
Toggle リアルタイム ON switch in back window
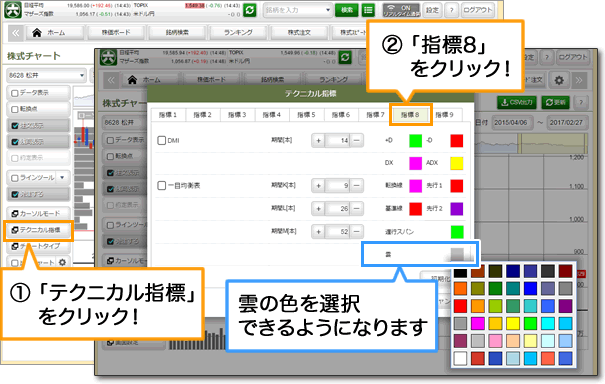[401, 10]
